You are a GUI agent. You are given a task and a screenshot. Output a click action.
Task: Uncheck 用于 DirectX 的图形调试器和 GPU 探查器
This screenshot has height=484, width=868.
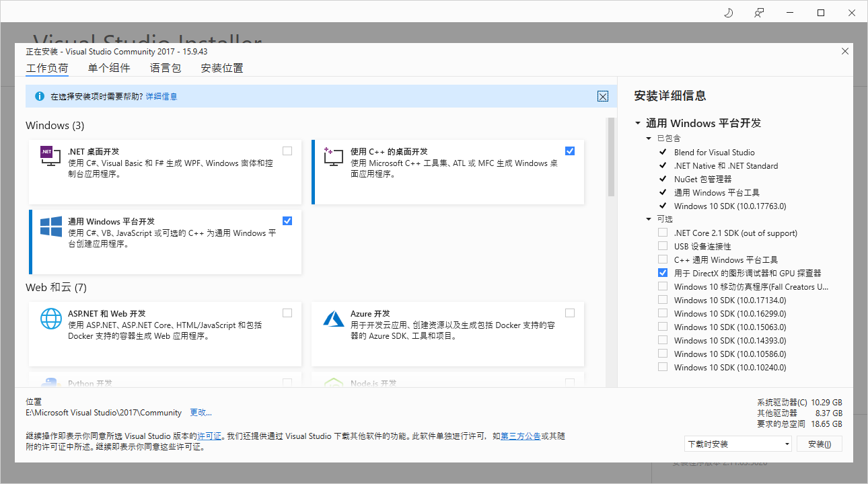click(663, 273)
